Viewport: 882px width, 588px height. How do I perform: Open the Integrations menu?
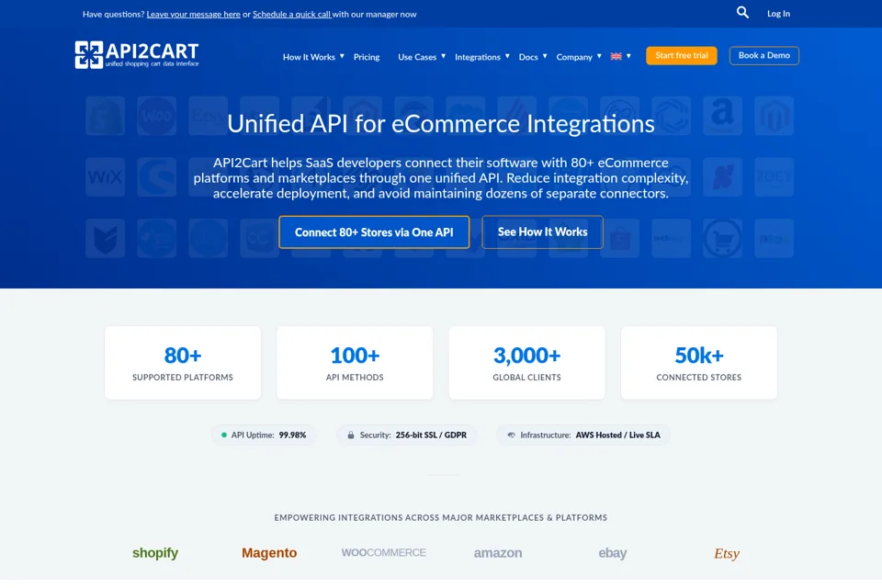coord(478,57)
